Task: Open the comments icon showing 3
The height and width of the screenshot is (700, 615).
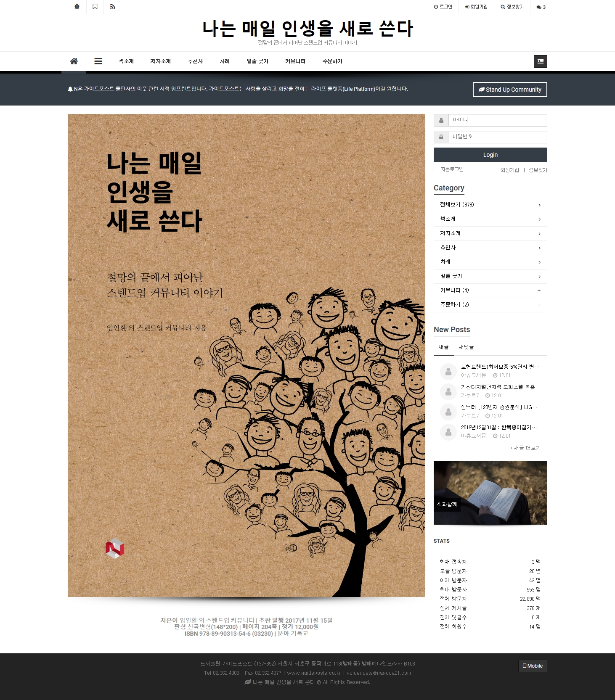Action: point(541,7)
